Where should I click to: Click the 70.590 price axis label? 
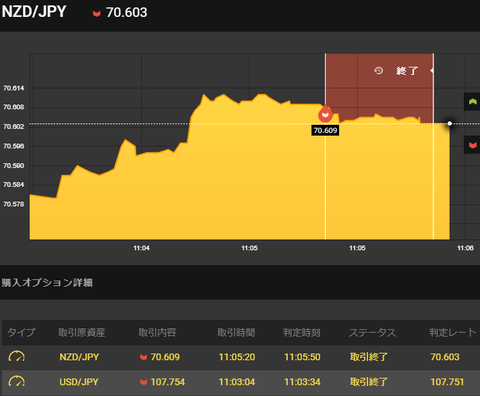14,165
